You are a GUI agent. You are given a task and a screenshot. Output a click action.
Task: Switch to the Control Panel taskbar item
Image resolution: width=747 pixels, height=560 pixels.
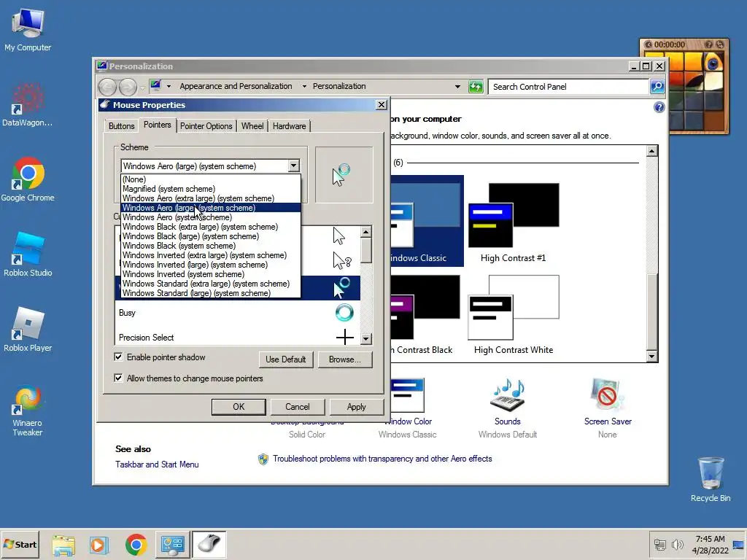pyautogui.click(x=172, y=545)
